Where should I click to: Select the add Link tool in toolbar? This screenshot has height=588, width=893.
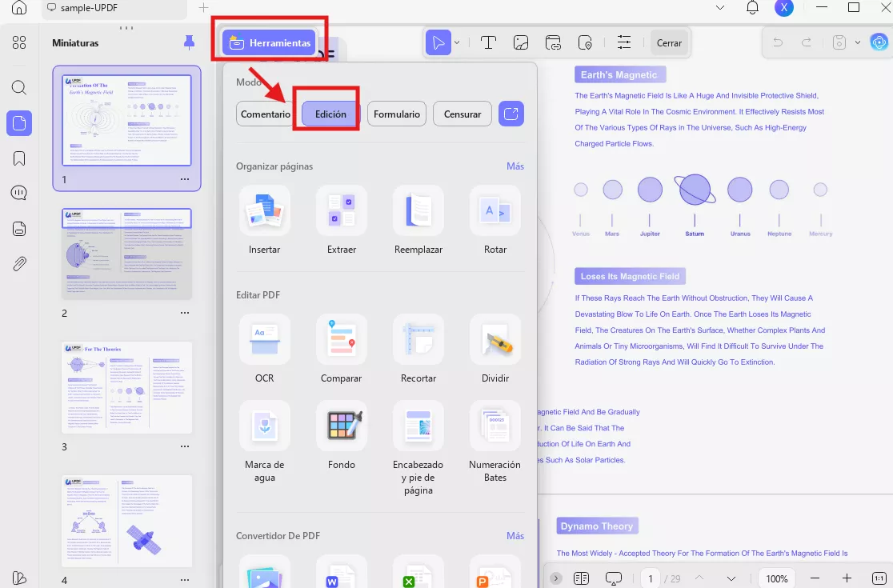(x=553, y=42)
